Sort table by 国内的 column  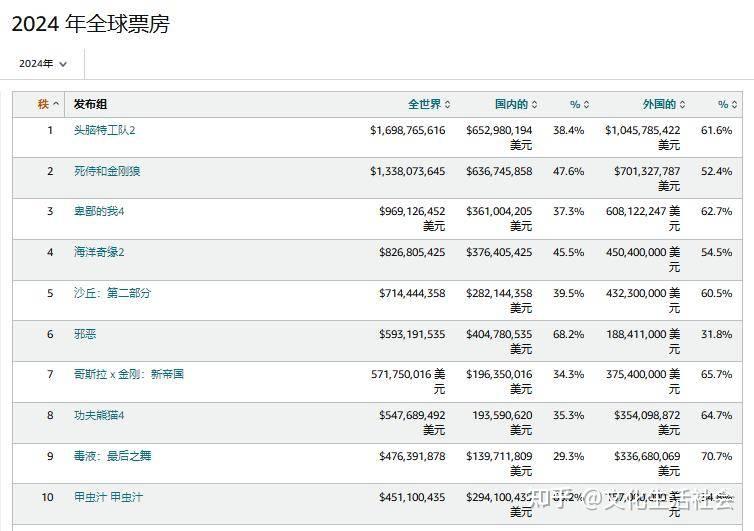[516, 104]
